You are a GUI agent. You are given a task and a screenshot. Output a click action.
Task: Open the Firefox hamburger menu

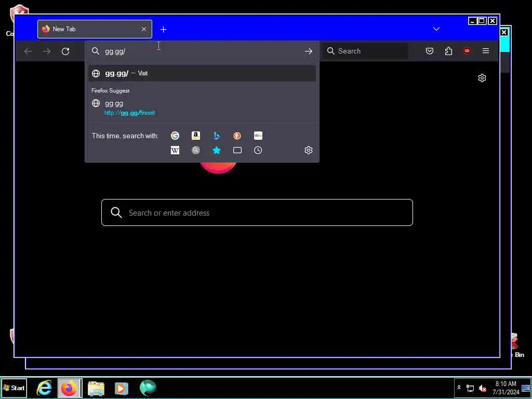point(486,51)
